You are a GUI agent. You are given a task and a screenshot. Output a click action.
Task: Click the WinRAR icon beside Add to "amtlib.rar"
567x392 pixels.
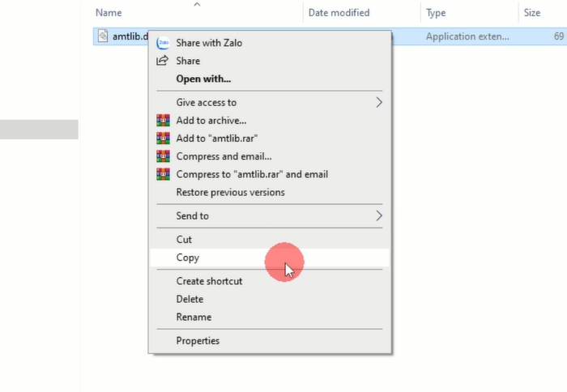(x=163, y=138)
